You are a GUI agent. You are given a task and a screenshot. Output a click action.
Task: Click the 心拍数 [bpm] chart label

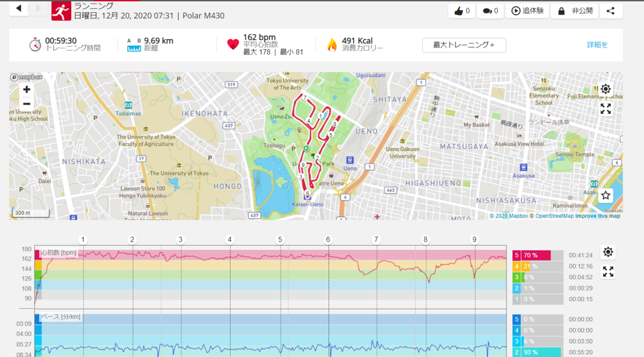click(60, 252)
